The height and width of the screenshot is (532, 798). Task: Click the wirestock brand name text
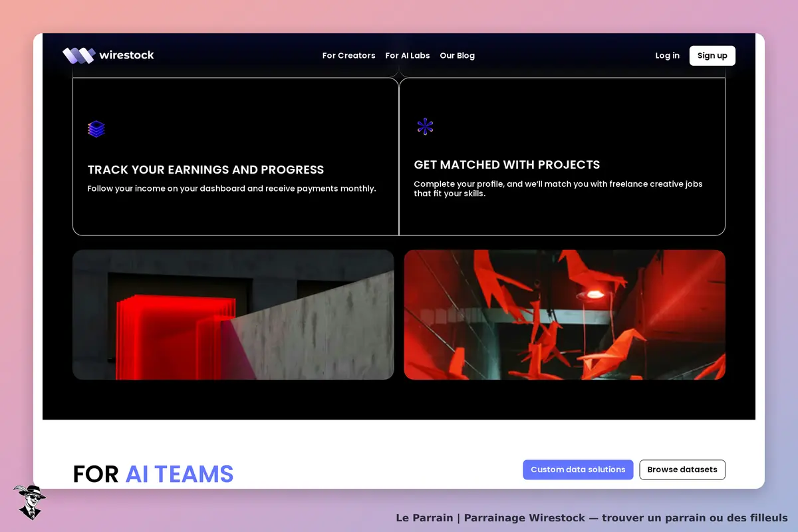click(x=126, y=55)
